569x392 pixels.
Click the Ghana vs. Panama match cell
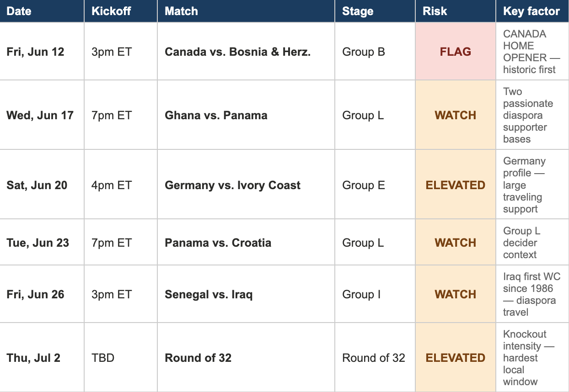point(246,115)
